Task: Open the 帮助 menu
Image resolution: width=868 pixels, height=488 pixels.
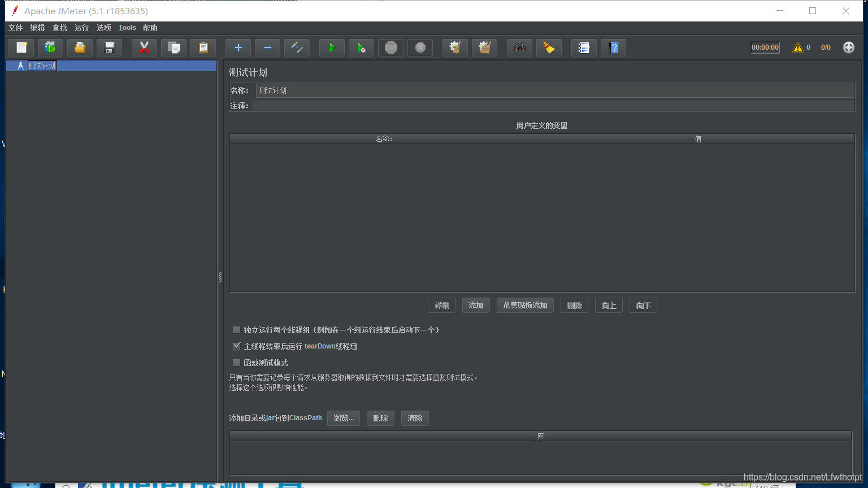Action: 150,28
